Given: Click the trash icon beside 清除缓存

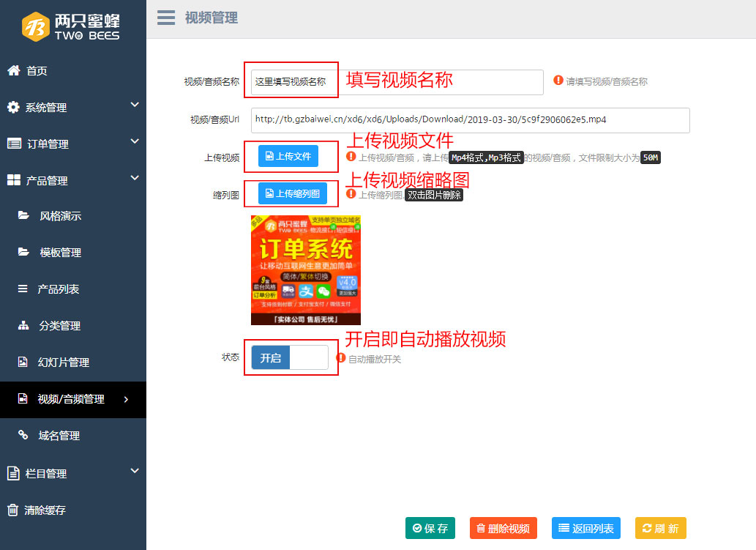Looking at the screenshot, I should 13,510.
